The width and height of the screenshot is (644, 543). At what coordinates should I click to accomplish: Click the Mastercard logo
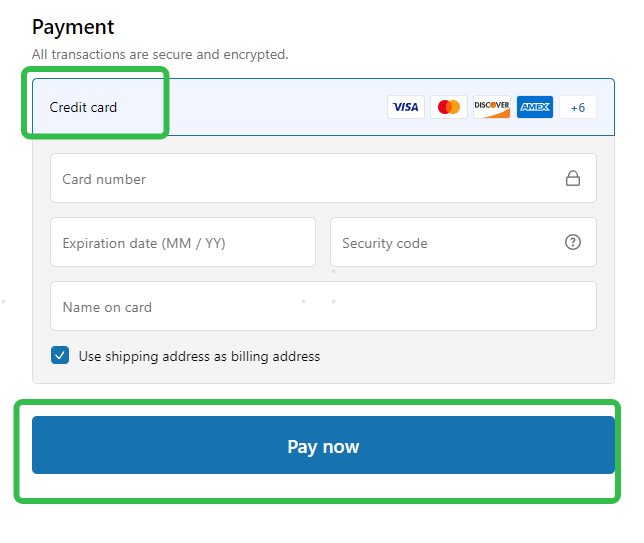pos(449,107)
